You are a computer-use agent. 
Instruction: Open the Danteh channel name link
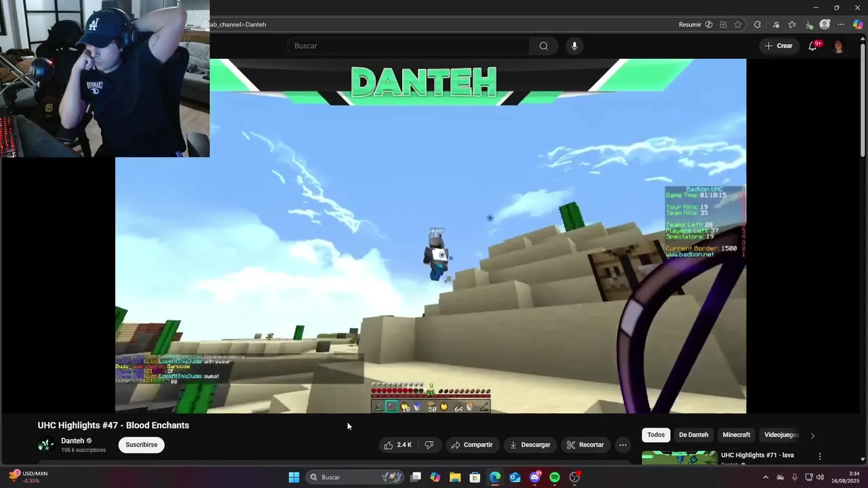click(x=73, y=441)
